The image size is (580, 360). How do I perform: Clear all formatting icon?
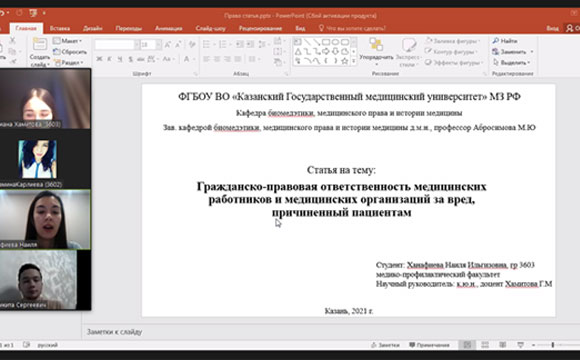pos(192,44)
